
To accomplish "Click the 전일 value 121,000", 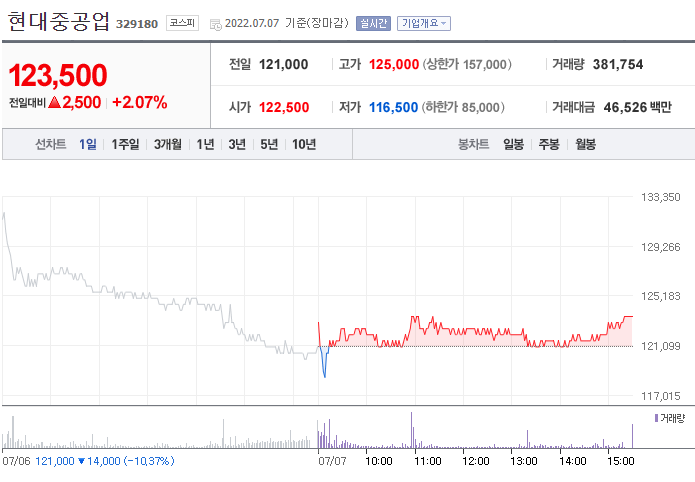I will (284, 64).
